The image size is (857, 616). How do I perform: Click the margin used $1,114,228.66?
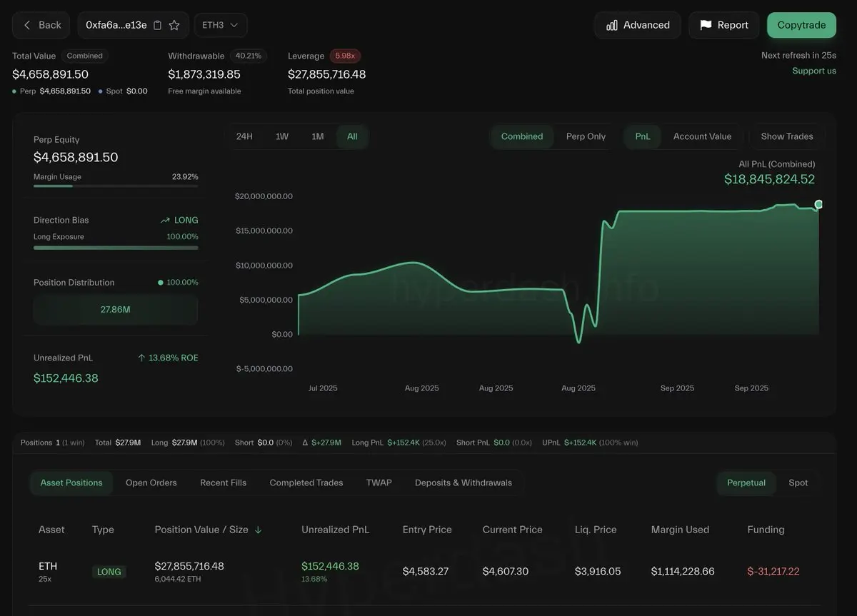click(x=683, y=571)
